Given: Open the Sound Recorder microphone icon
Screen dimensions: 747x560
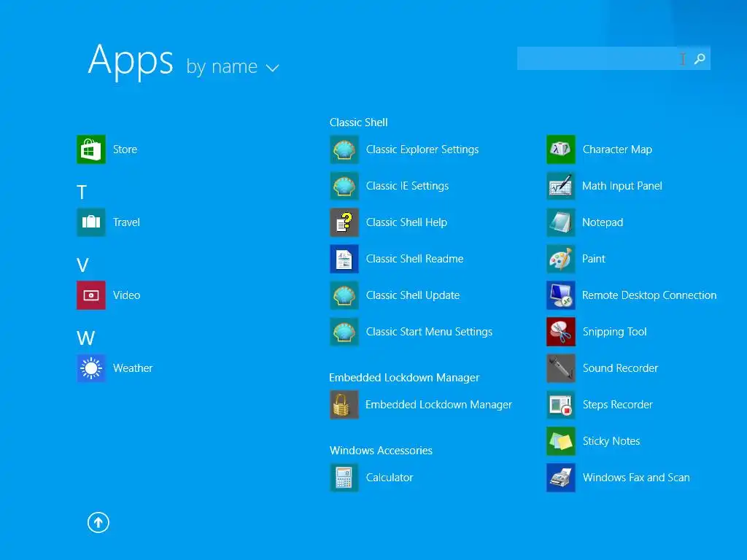Looking at the screenshot, I should tap(561, 368).
